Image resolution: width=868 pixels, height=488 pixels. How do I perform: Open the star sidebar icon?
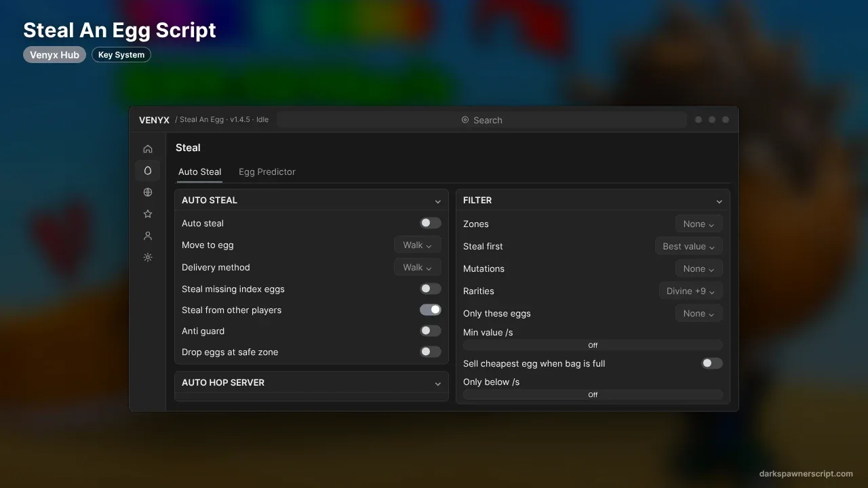tap(148, 214)
